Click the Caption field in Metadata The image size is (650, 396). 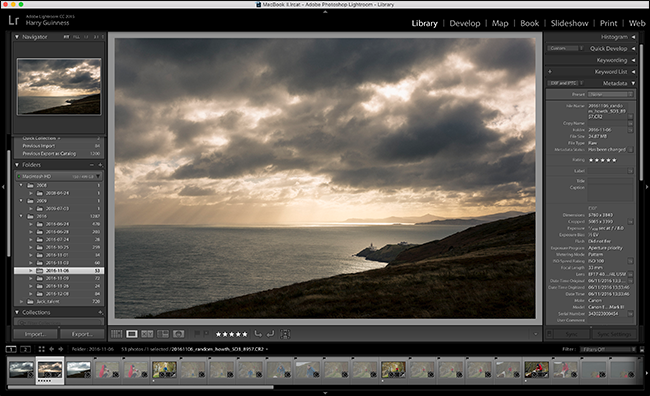[x=610, y=194]
